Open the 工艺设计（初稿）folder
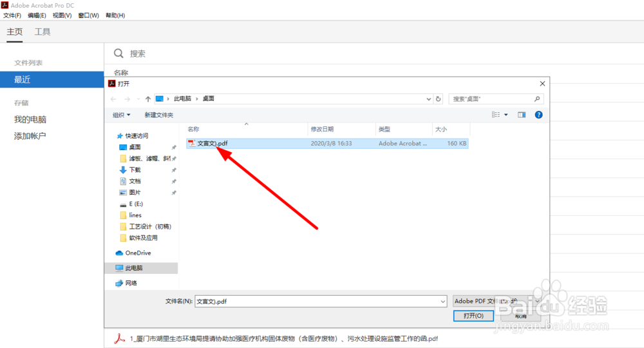 pyautogui.click(x=150, y=226)
